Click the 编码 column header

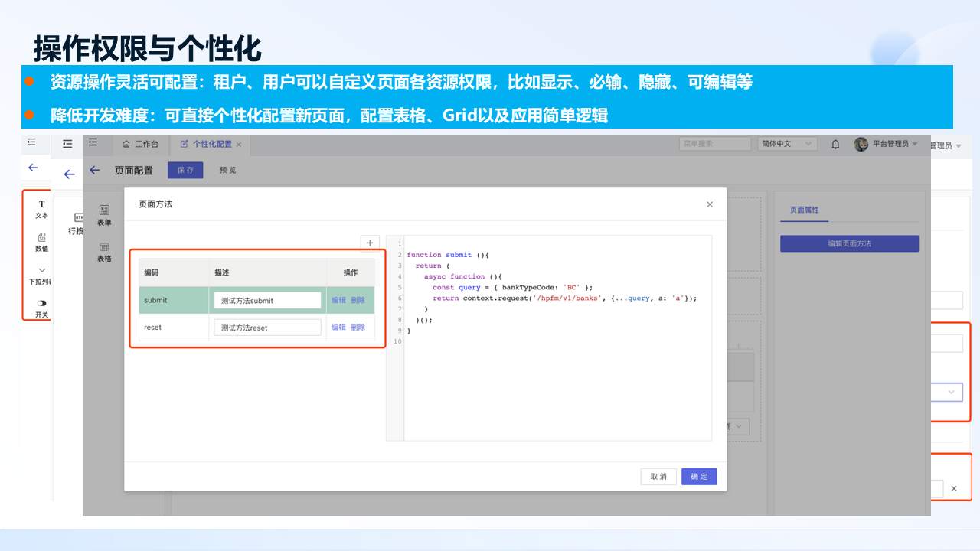pos(174,272)
